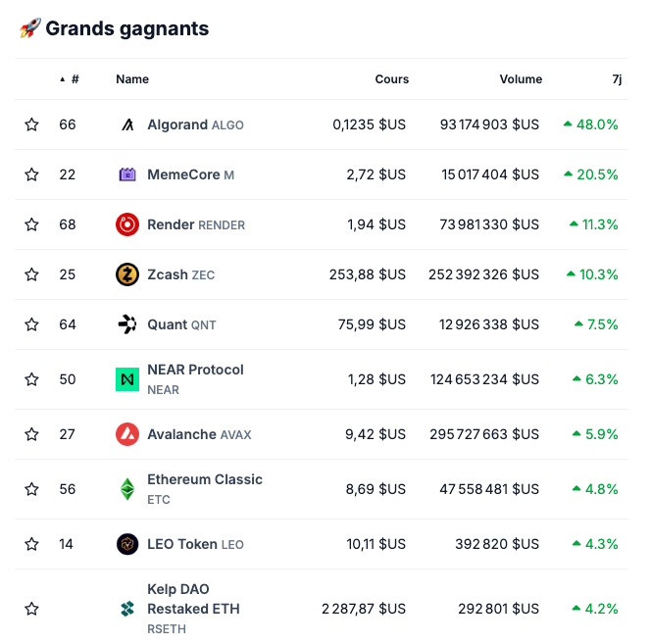Click the Avalanche red logo icon
This screenshot has width=651, height=644.
pos(127,434)
